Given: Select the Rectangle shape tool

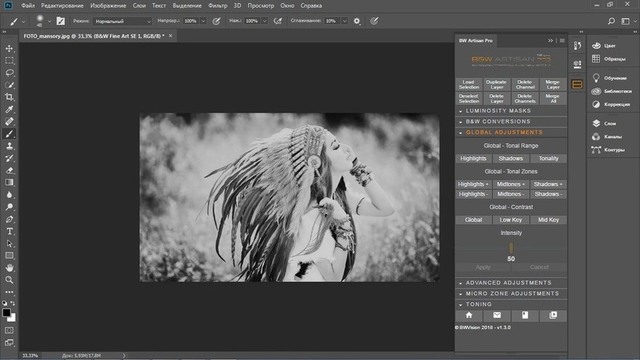Looking at the screenshot, I should [9, 256].
